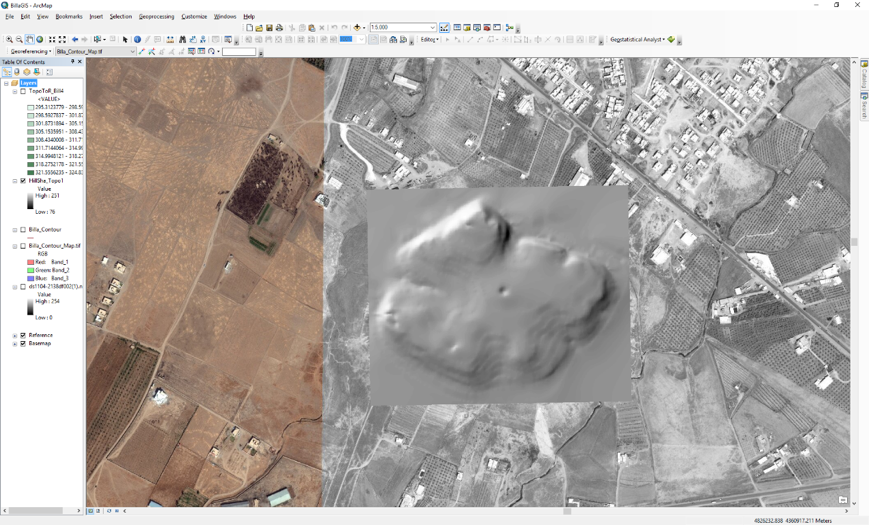869x525 pixels.
Task: Open the Python window icon
Action: click(497, 27)
